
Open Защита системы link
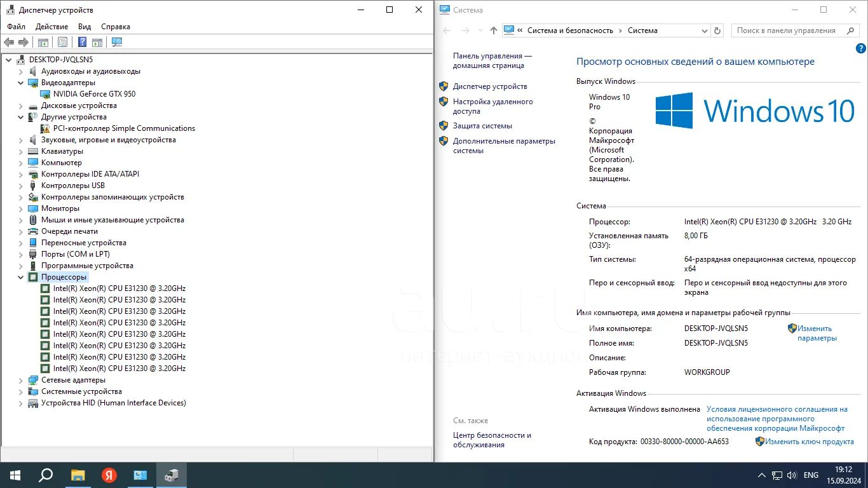[x=482, y=126]
